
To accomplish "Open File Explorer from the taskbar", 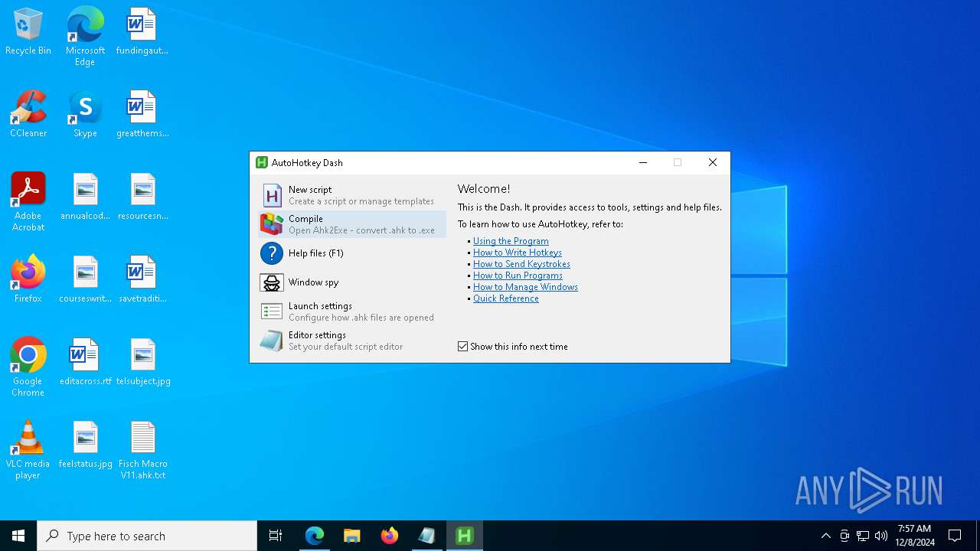I will pos(352,536).
